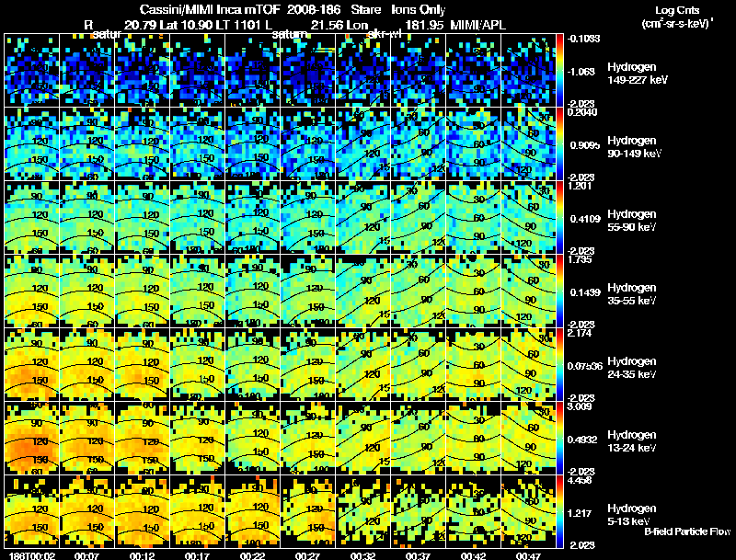This screenshot has height=560, width=736.
Task: Click the '181.95' longitude value
Action: 424,26
